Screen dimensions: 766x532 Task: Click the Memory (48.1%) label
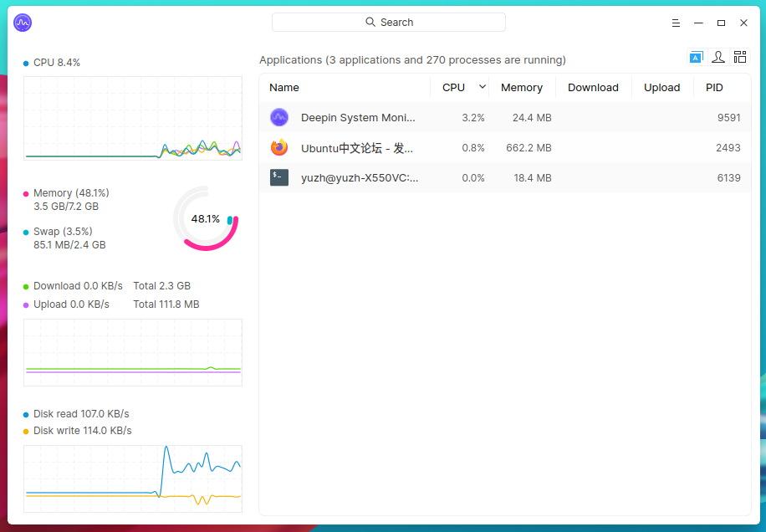(71, 193)
